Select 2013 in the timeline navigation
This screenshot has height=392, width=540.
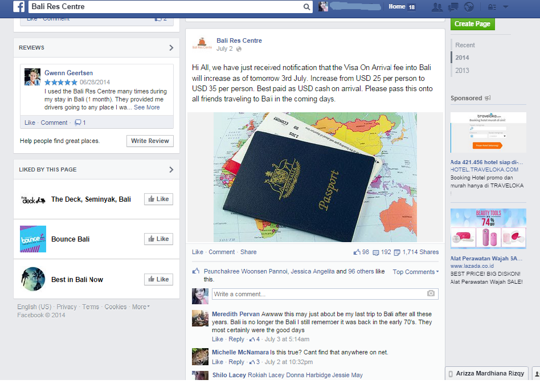point(462,70)
